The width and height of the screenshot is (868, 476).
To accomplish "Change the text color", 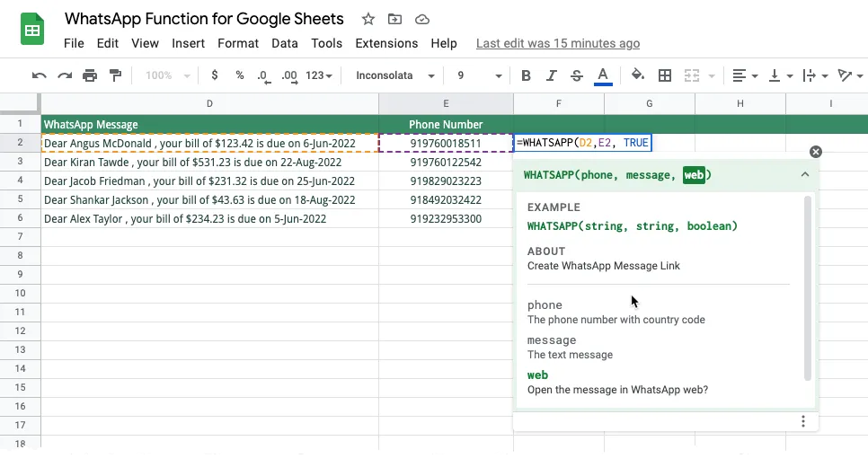I will point(603,75).
